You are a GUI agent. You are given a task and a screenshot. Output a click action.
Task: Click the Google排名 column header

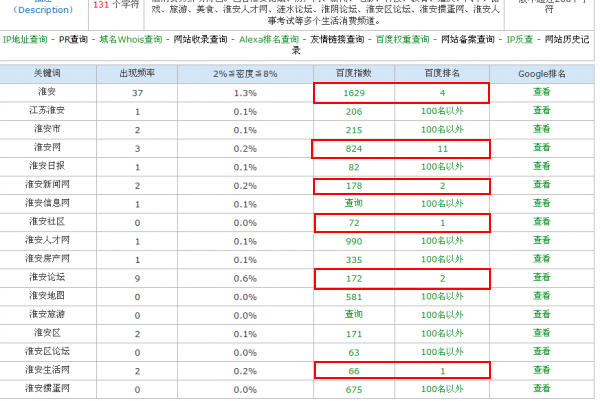(x=541, y=74)
